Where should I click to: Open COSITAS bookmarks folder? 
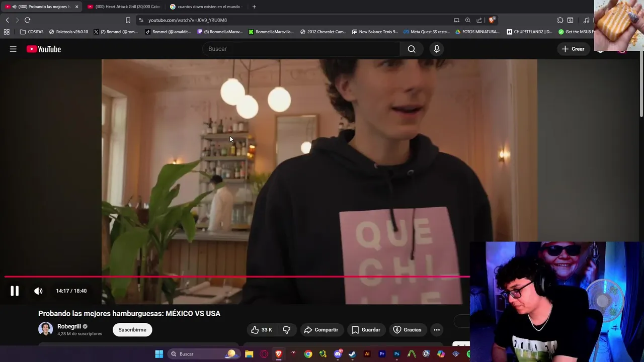click(32, 32)
